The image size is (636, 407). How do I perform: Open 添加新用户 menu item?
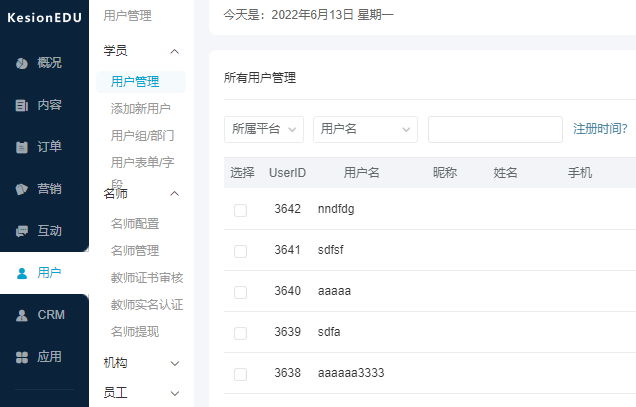point(140,109)
